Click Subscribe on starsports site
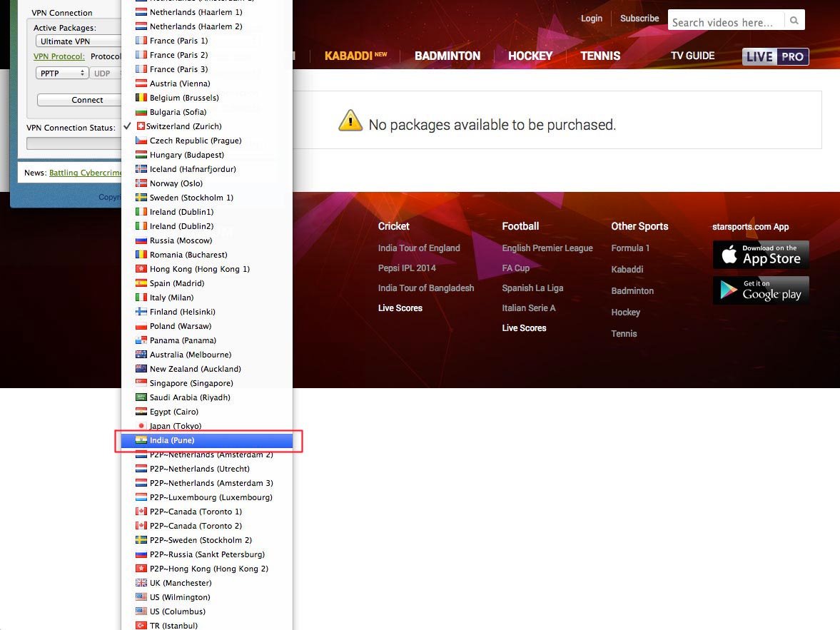The height and width of the screenshot is (630, 840). [639, 19]
